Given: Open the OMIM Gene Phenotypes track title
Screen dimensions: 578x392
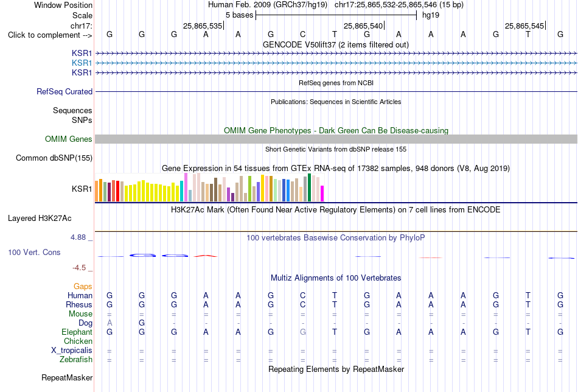Looking at the screenshot, I should click(x=336, y=130).
